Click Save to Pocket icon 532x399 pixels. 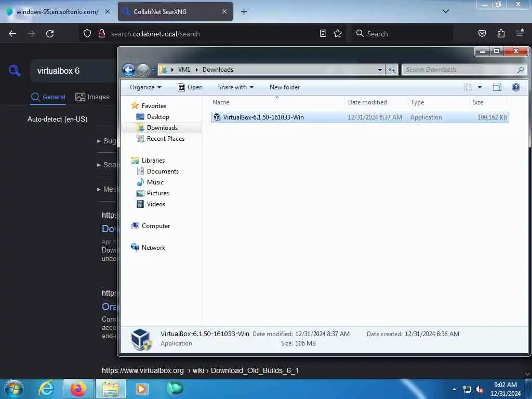click(482, 34)
